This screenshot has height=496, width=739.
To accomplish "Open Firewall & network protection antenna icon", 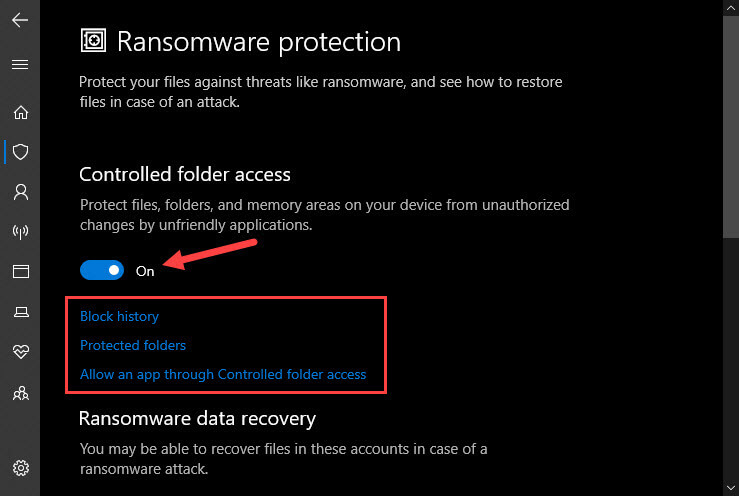I will [20, 231].
